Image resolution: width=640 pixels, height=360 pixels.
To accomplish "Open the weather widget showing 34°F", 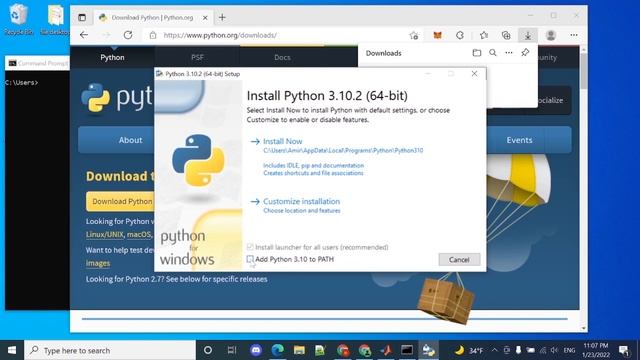I will (469, 350).
